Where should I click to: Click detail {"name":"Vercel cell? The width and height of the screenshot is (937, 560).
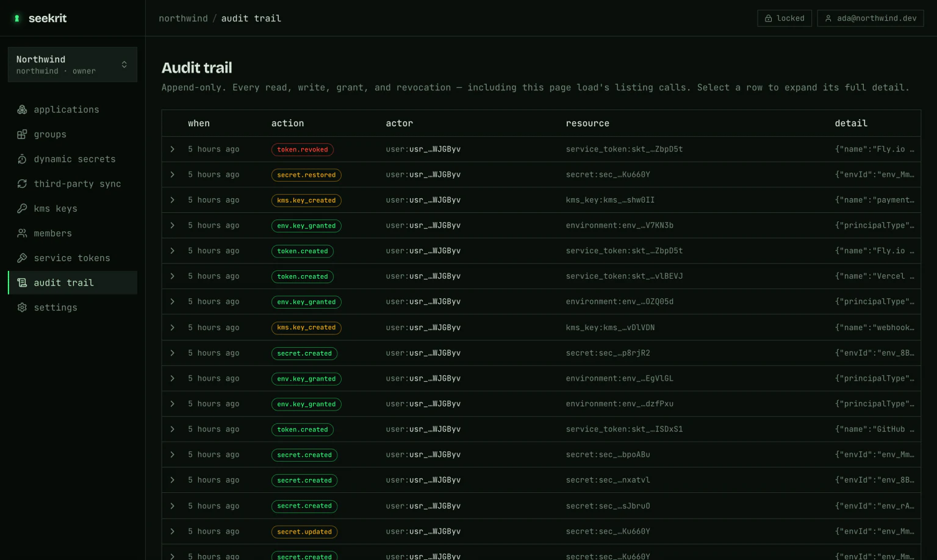(x=874, y=276)
